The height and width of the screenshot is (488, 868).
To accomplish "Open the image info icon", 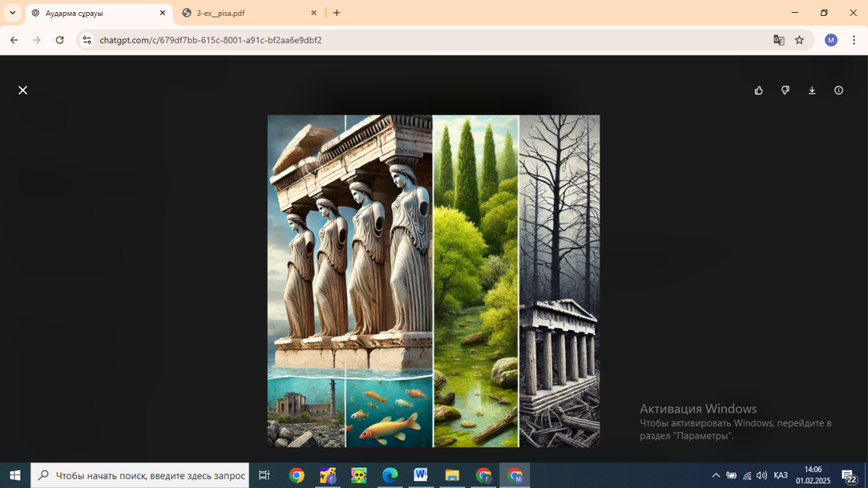I will (x=839, y=91).
